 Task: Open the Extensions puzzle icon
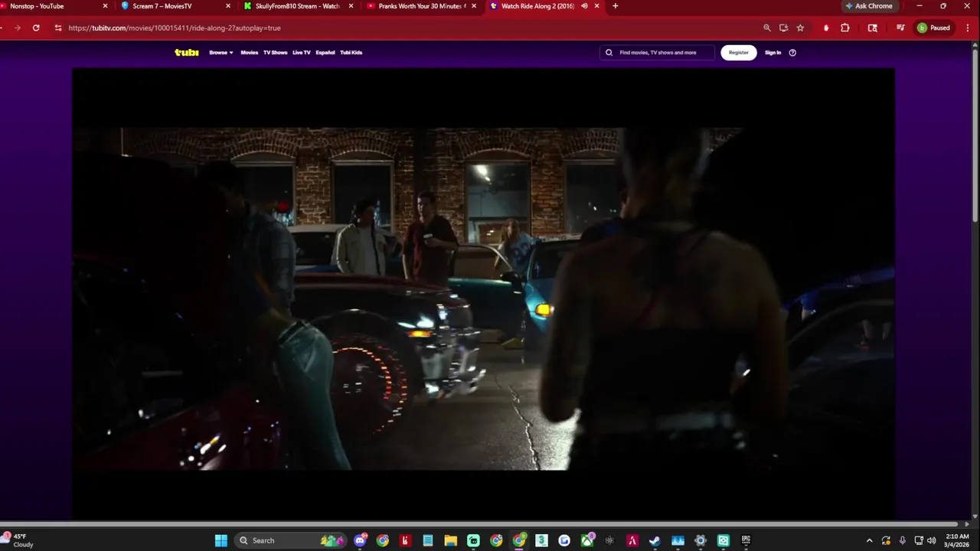[x=845, y=28]
